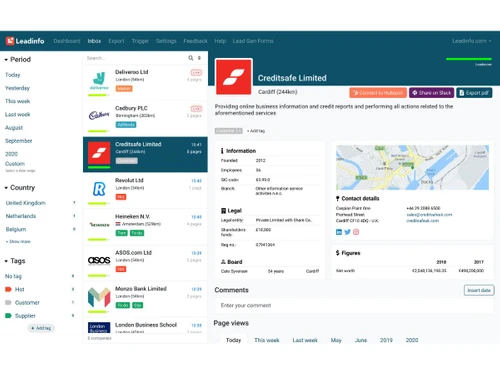
Task: Click the Revolut R logo
Action: (99, 189)
